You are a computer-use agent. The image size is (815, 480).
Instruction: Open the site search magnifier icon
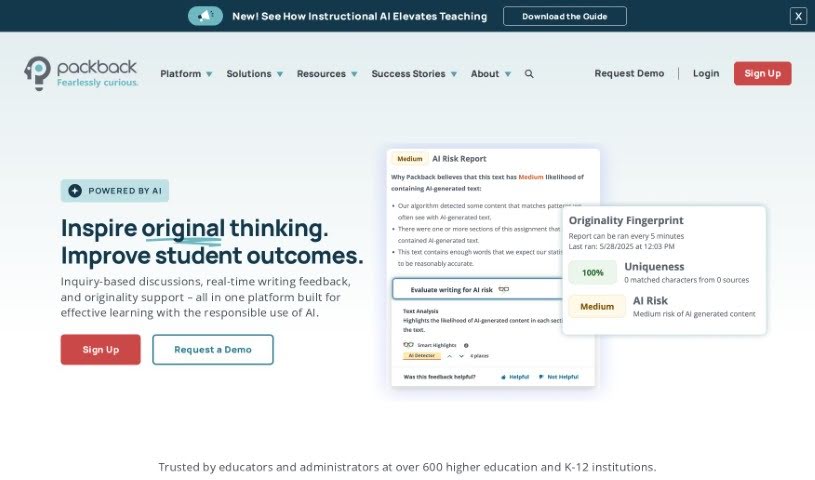(529, 74)
